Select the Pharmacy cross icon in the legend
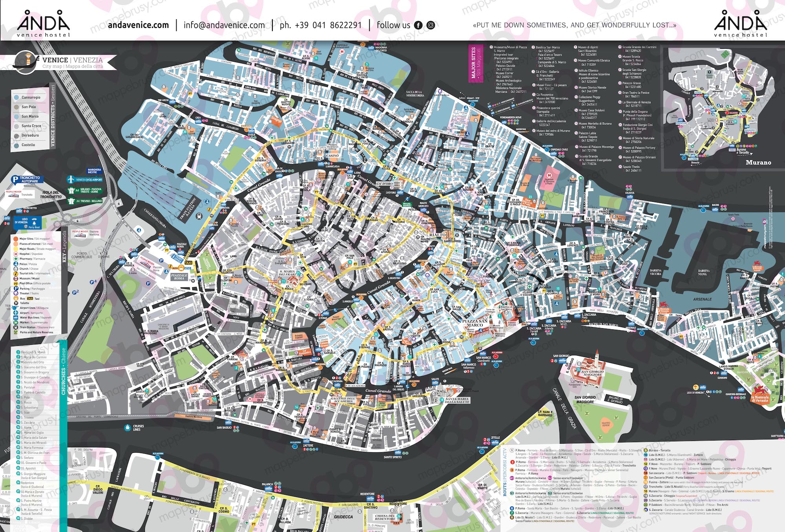This screenshot has height=532, width=785. click(x=15, y=259)
